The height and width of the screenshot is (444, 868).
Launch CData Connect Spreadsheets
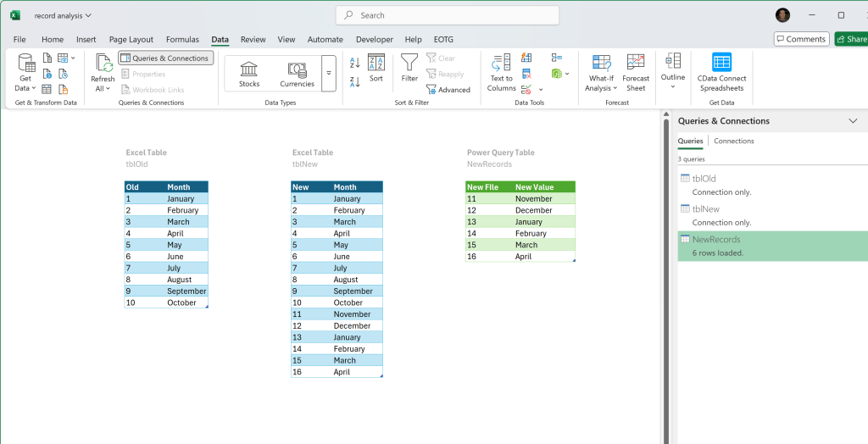click(x=722, y=73)
